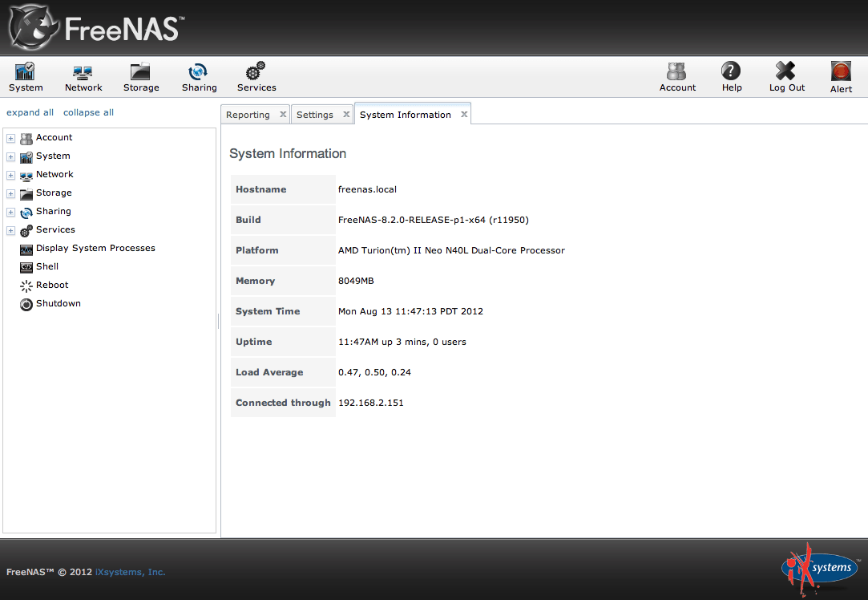868x600 pixels.
Task: Expand the Account tree node
Action: [10, 139]
